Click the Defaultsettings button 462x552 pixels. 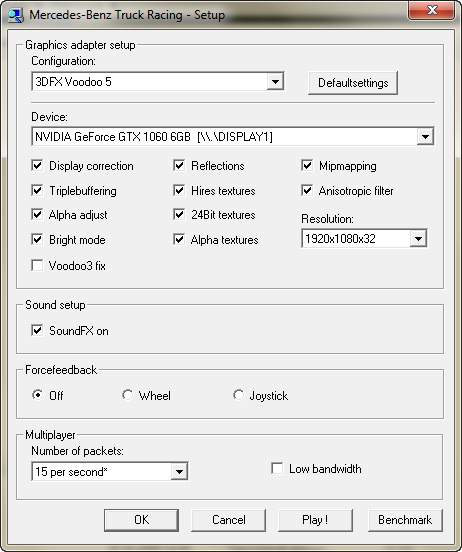[353, 83]
